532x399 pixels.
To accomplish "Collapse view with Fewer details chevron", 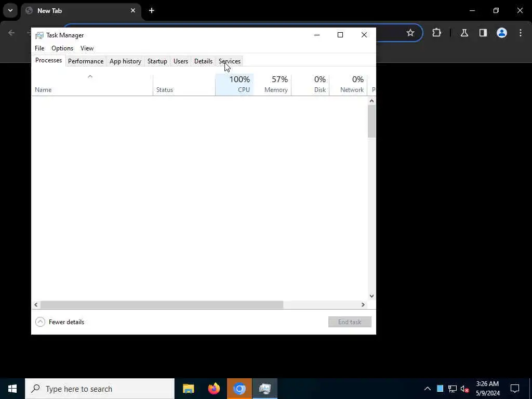I will pyautogui.click(x=40, y=322).
